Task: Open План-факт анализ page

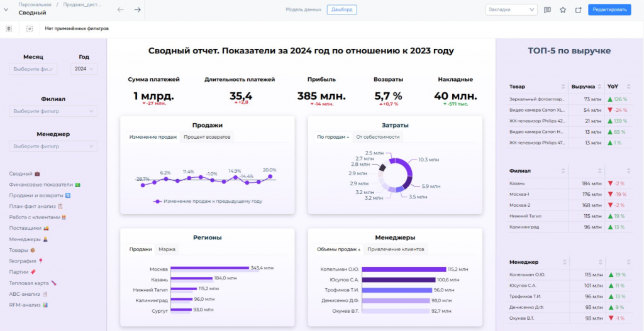Action: 36,206
